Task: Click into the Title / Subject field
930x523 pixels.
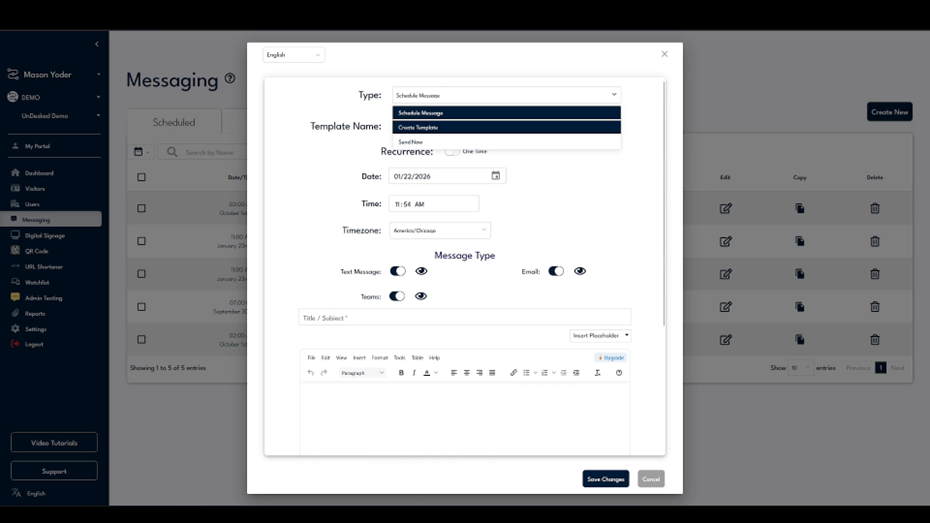Action: (x=464, y=318)
